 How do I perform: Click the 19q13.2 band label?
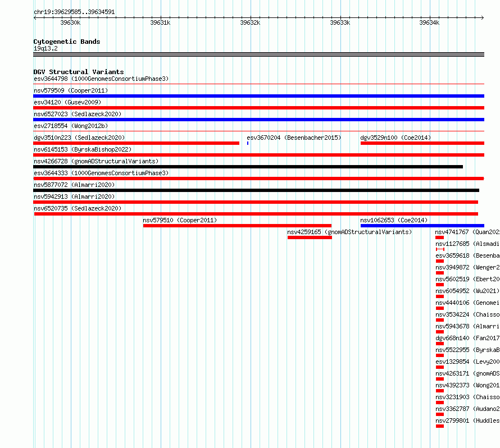(46, 48)
